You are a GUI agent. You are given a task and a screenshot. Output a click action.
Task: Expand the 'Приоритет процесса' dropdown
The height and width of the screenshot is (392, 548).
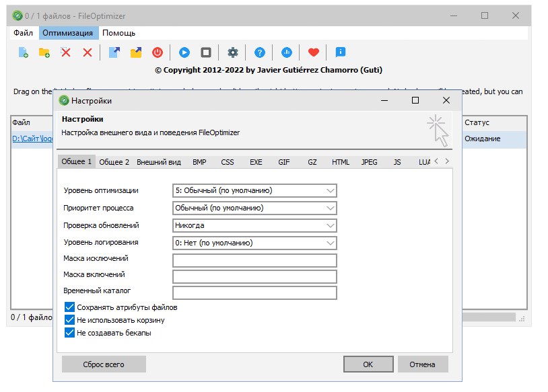coord(254,208)
